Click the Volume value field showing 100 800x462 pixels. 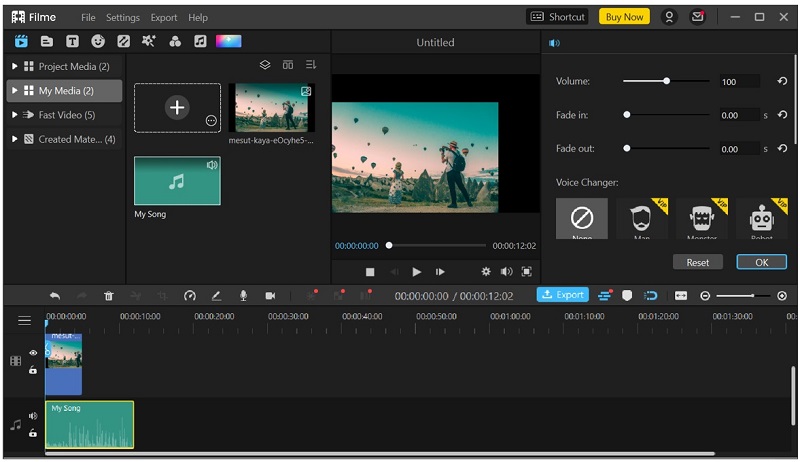coord(740,82)
